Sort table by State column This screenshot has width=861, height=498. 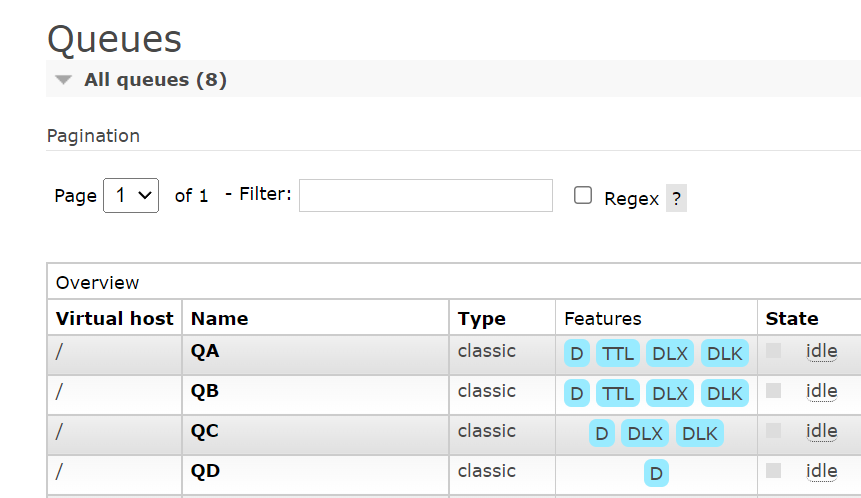792,318
